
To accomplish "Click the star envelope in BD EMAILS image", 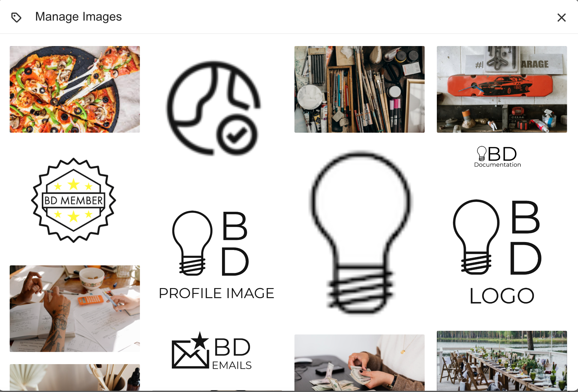I will pyautogui.click(x=191, y=351).
